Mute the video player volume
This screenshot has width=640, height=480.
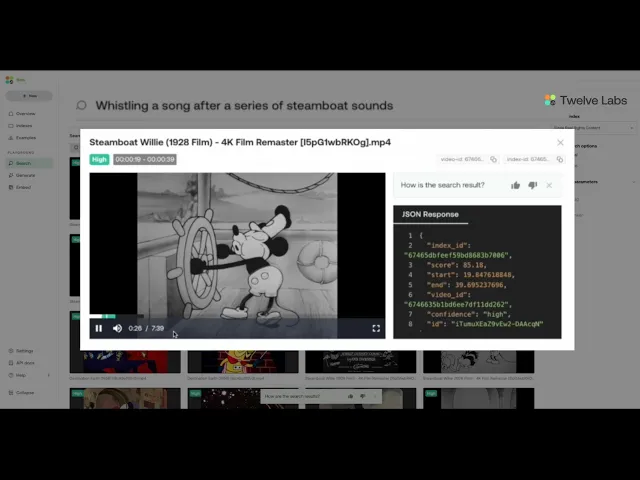[117, 329]
